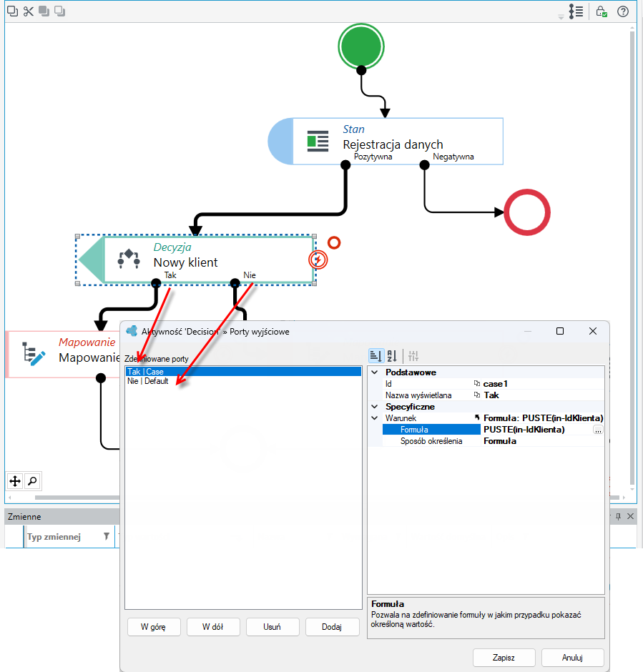Open formula editor with the ellipsis button

(597, 430)
